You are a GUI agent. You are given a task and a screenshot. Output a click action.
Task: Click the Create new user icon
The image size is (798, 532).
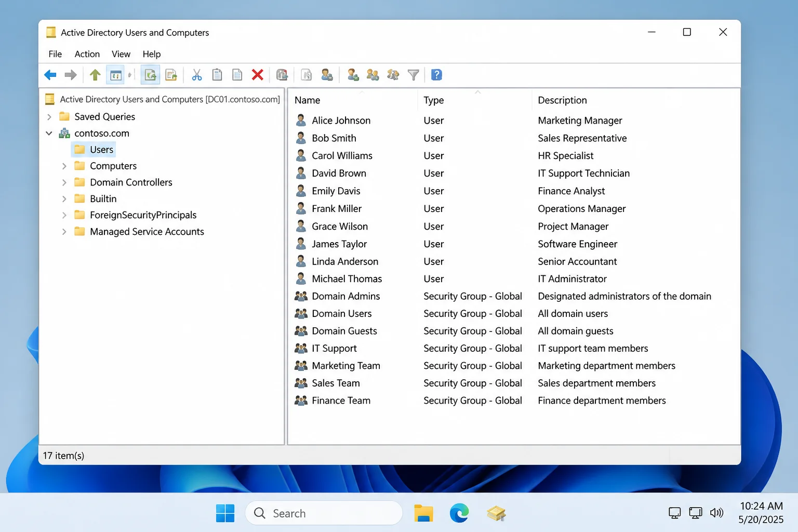click(353, 75)
